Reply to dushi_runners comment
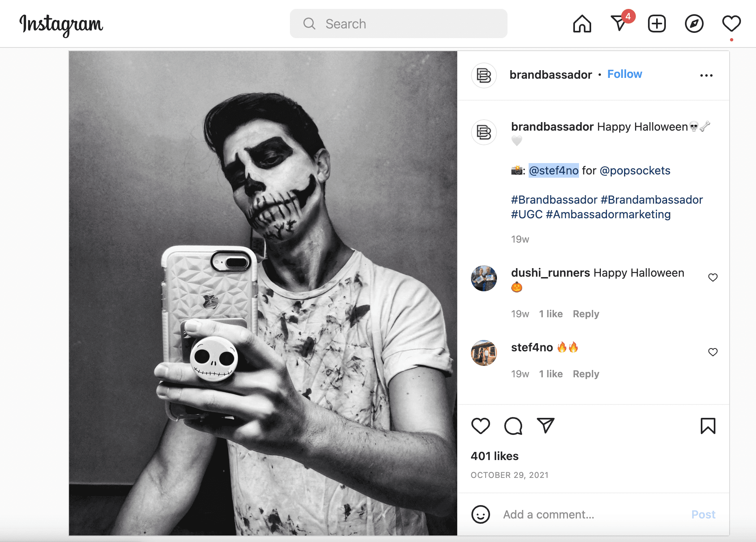Image resolution: width=756 pixels, height=542 pixels. point(586,314)
